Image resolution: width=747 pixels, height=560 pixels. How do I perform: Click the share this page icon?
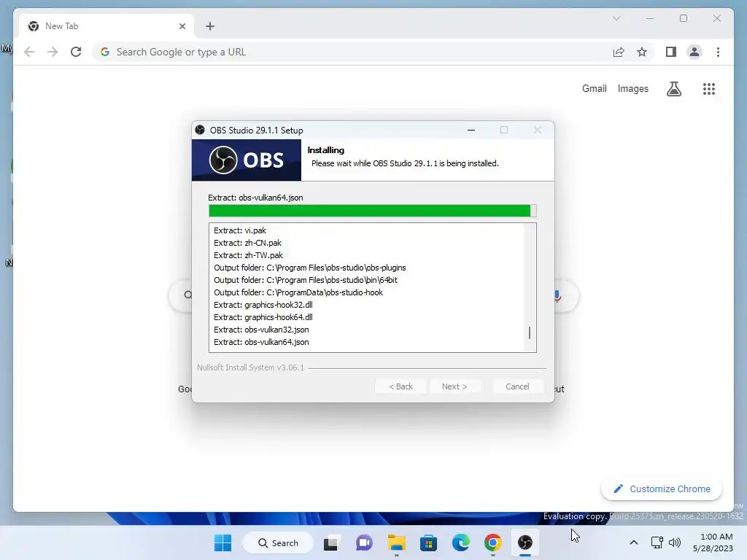pos(619,52)
